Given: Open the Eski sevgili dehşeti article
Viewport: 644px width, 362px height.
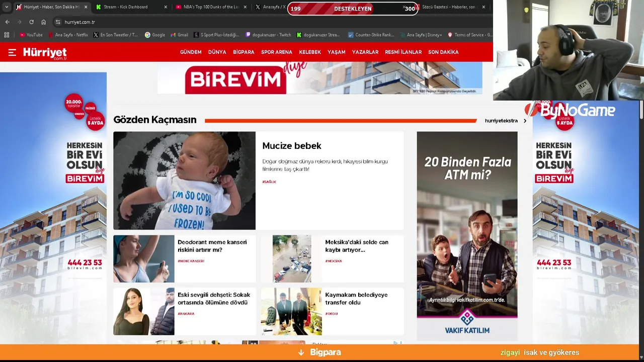Looking at the screenshot, I should (x=214, y=299).
